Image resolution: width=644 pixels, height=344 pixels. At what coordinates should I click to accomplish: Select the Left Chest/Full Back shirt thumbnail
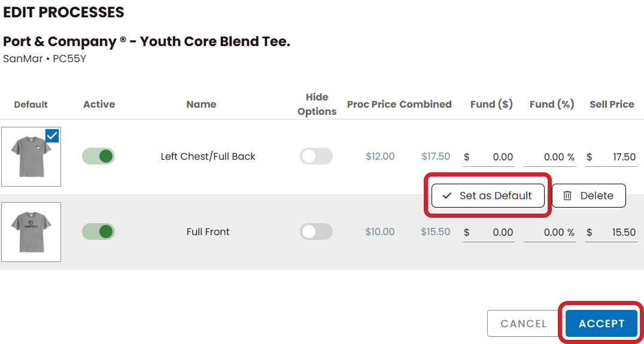pos(31,157)
